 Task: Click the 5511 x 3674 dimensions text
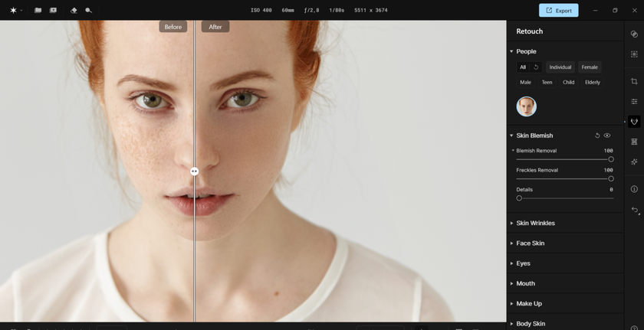(x=371, y=10)
